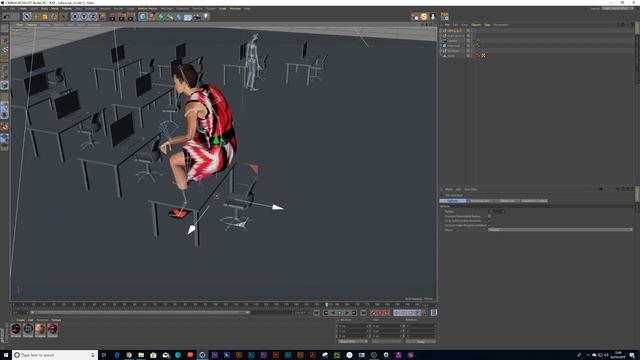Expand the fourth object in the hierarchy
640x360 pixels.
[x=441, y=46]
